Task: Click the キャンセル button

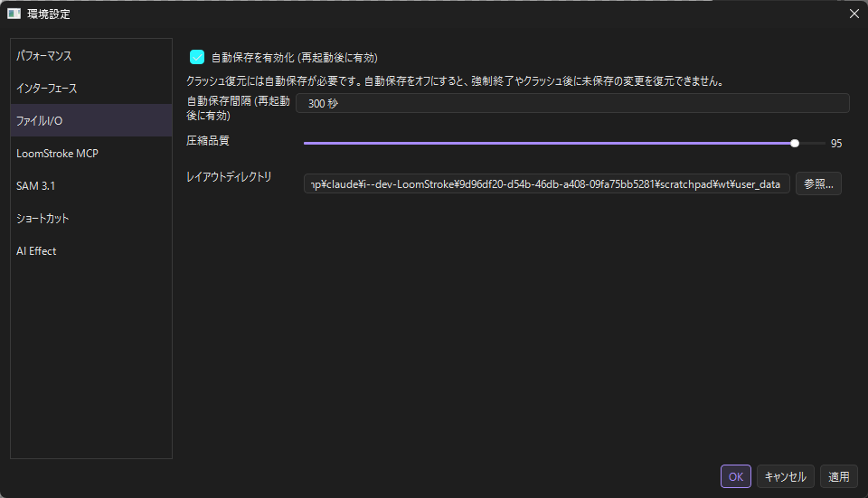Action: 785,476
